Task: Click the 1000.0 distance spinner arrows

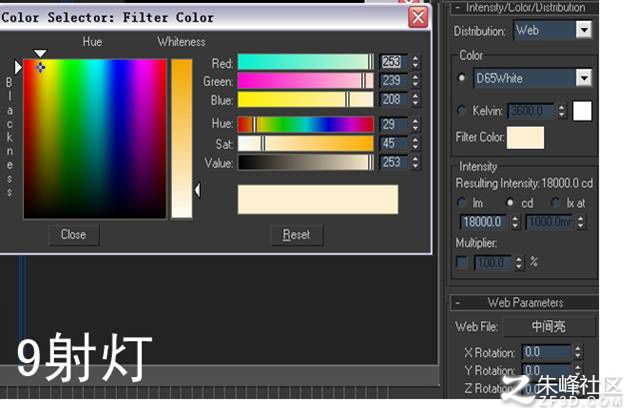Action: pyautogui.click(x=581, y=222)
